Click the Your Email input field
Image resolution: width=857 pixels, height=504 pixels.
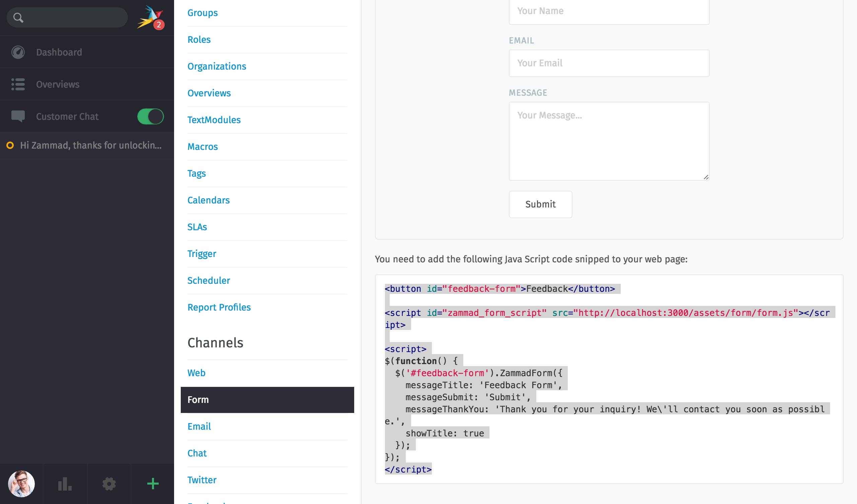[x=609, y=63]
